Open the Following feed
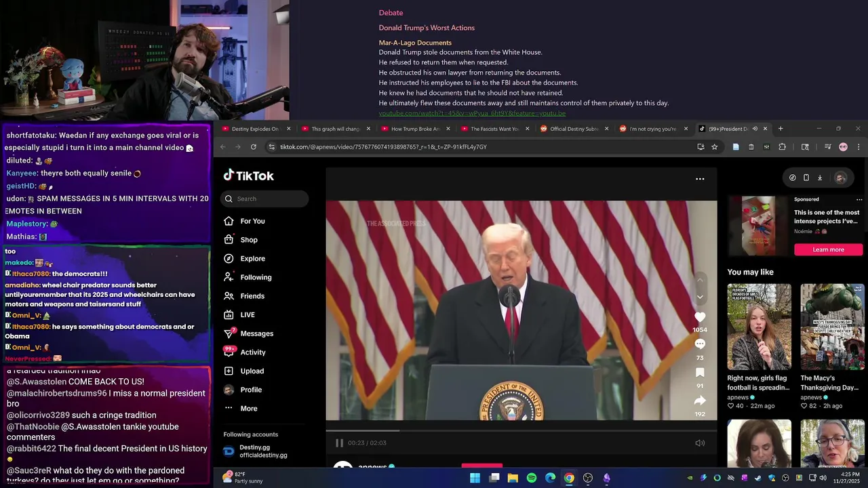 248,277
